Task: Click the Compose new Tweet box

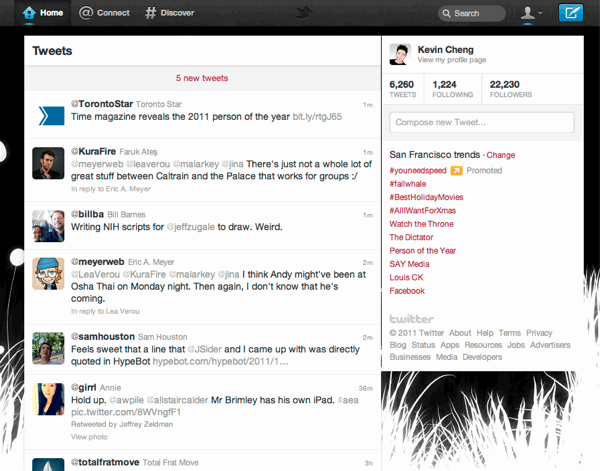Action: [482, 122]
